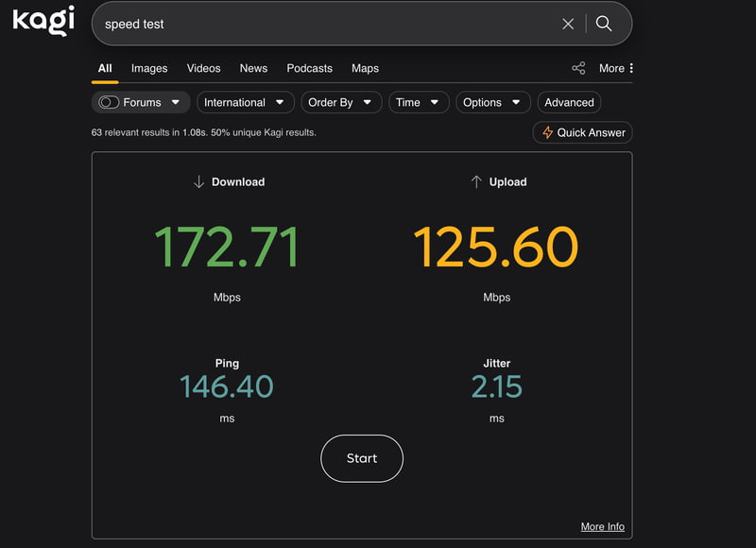Open sharing options via the share icon
Image resolution: width=756 pixels, height=548 pixels.
pyautogui.click(x=579, y=68)
